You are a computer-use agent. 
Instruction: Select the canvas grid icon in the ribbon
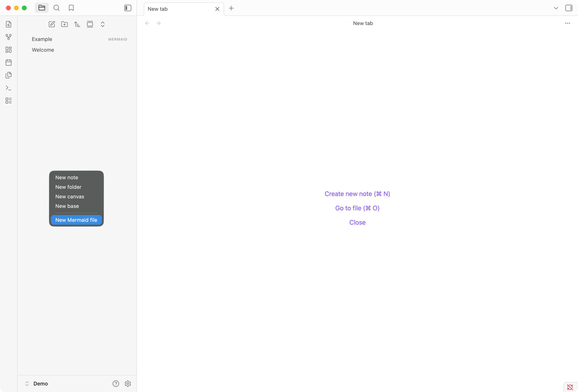(8, 50)
